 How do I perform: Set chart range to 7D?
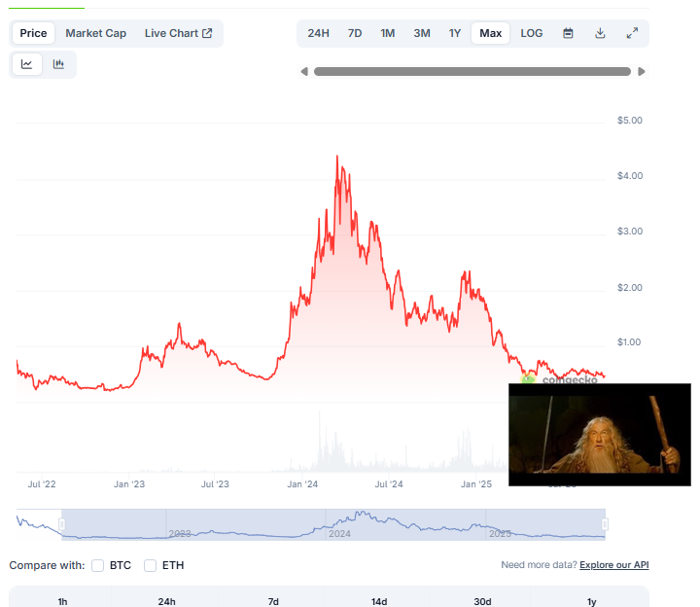[x=355, y=33]
